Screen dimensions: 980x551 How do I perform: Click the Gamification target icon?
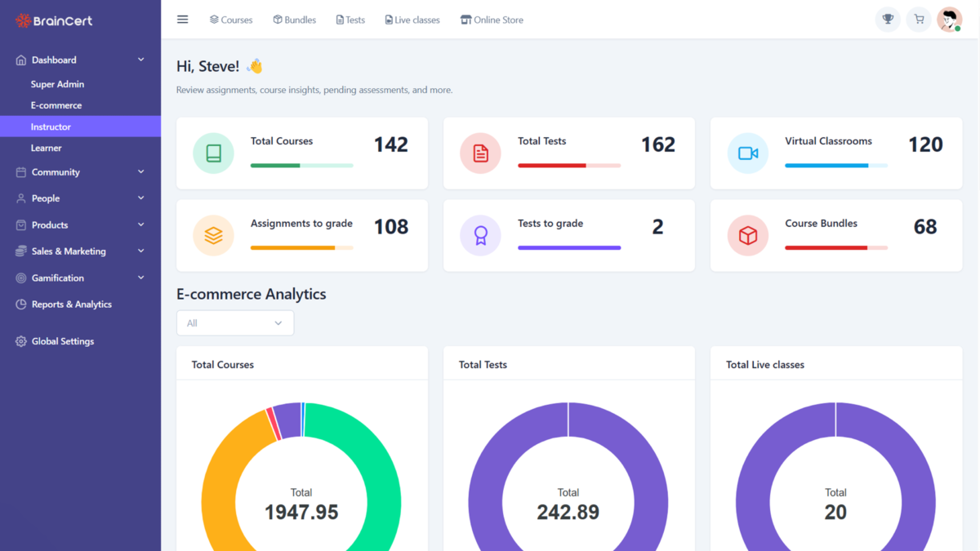(21, 278)
